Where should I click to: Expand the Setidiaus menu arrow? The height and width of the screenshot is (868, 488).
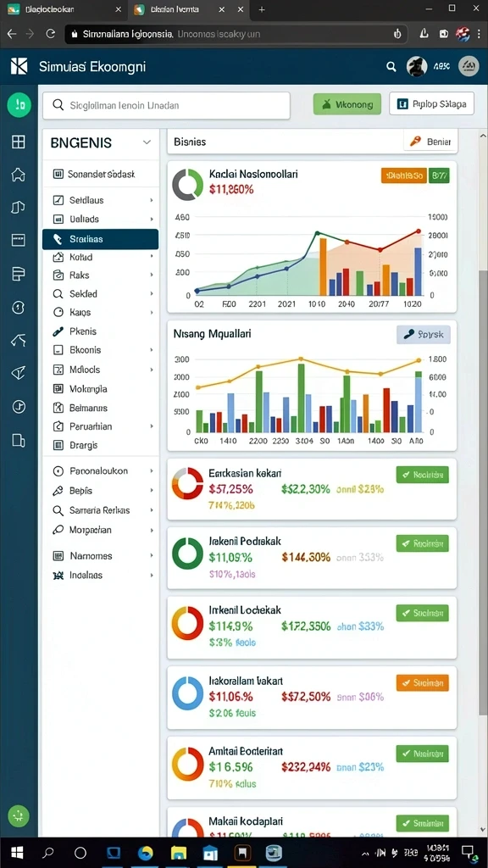[x=151, y=200]
